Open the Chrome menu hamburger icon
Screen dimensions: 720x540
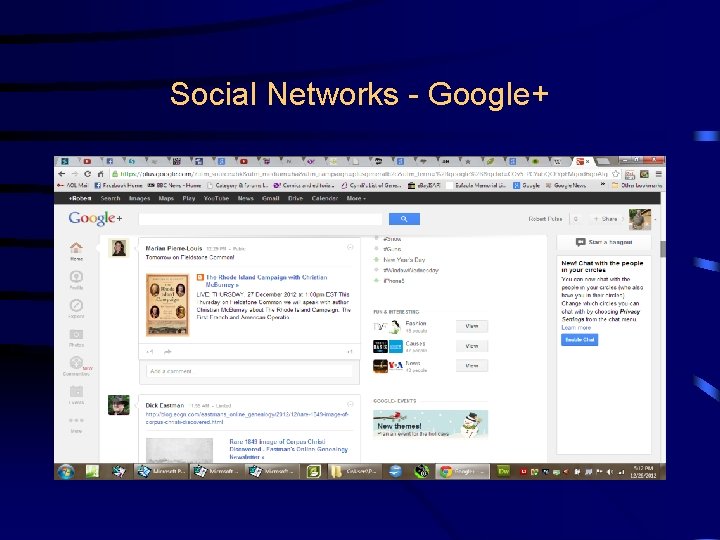(658, 174)
